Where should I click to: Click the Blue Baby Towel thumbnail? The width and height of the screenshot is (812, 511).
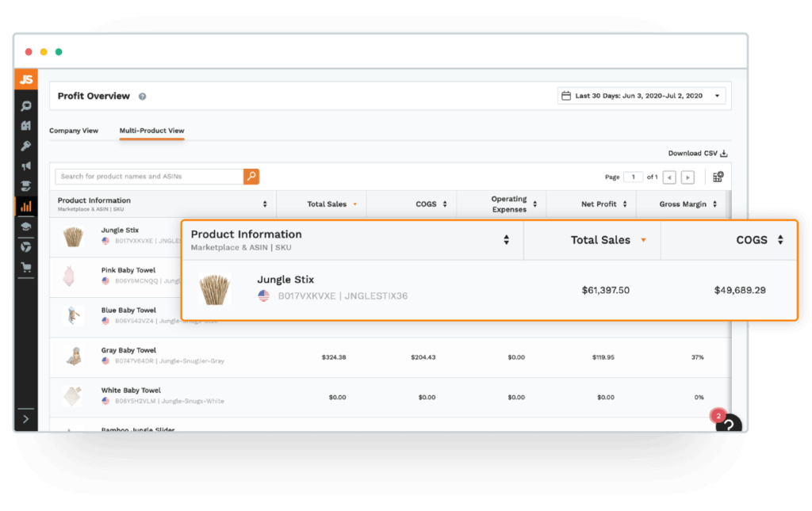pyautogui.click(x=73, y=315)
